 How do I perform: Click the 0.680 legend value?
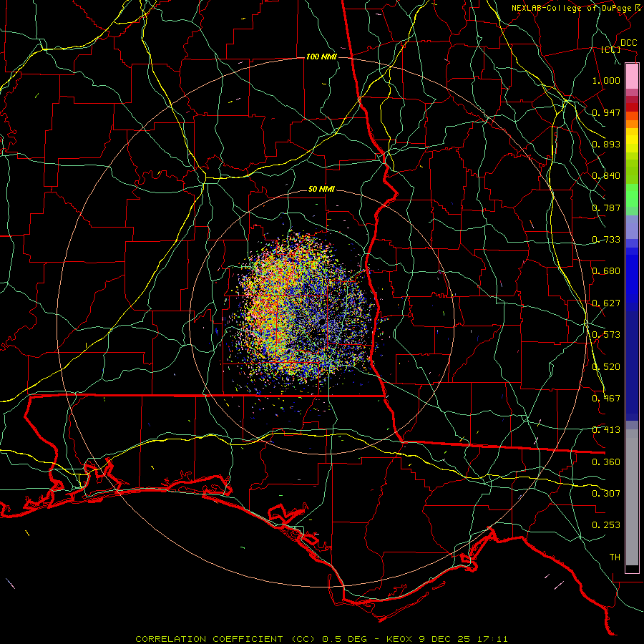click(x=606, y=271)
